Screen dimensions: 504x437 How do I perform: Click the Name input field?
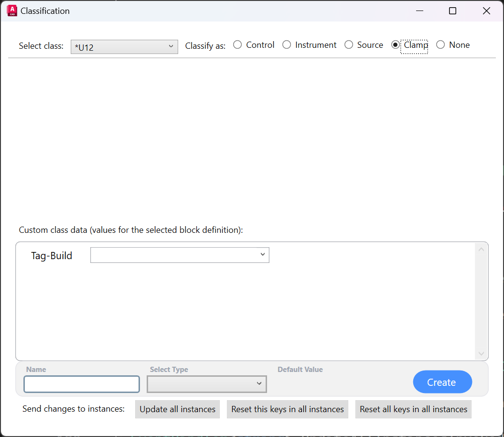[x=82, y=384]
